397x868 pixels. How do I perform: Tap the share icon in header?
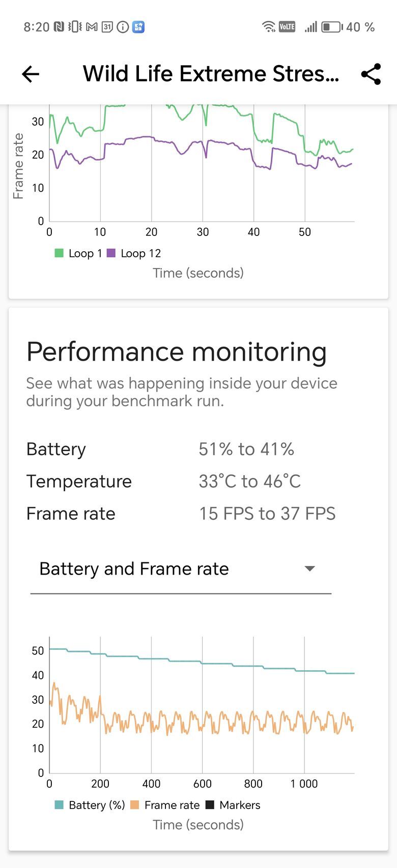[x=371, y=74]
